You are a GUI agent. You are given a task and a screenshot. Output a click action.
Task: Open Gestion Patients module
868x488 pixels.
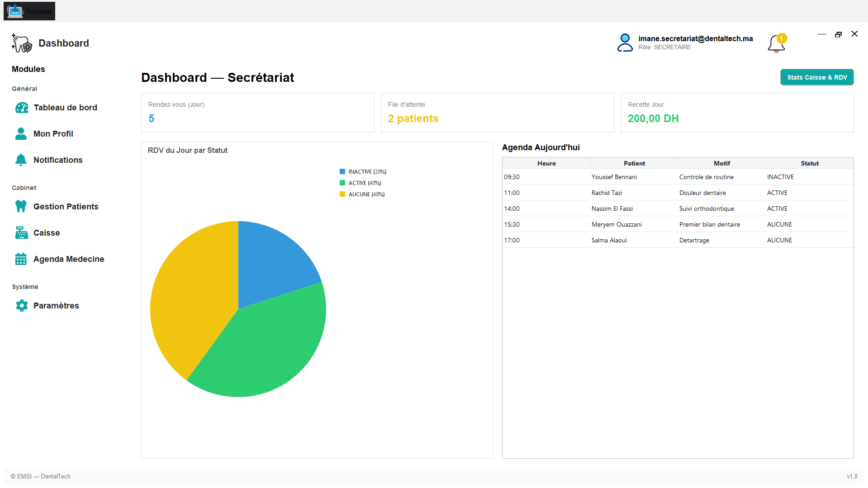[x=66, y=207]
